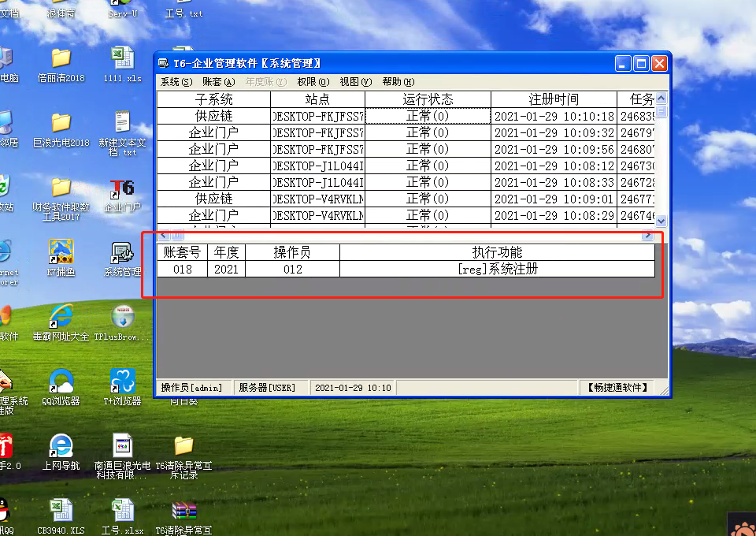Viewport: 756px width, 536px height.
Task: Click the [reg]系统注册 function cell
Action: click(x=497, y=270)
